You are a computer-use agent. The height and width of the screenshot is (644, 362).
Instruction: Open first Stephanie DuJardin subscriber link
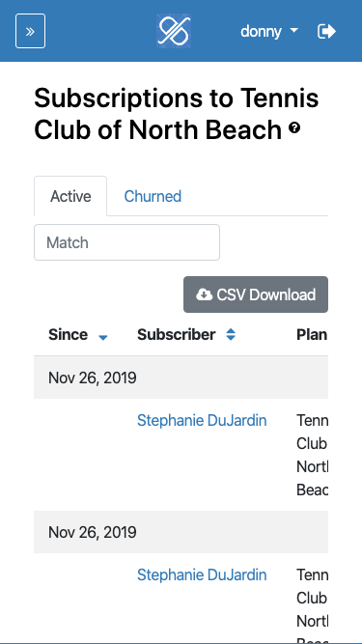click(202, 421)
